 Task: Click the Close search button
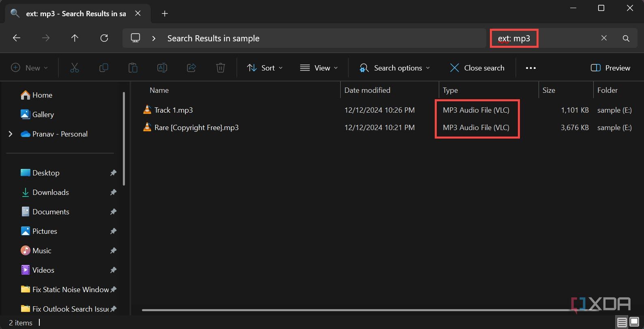click(477, 68)
